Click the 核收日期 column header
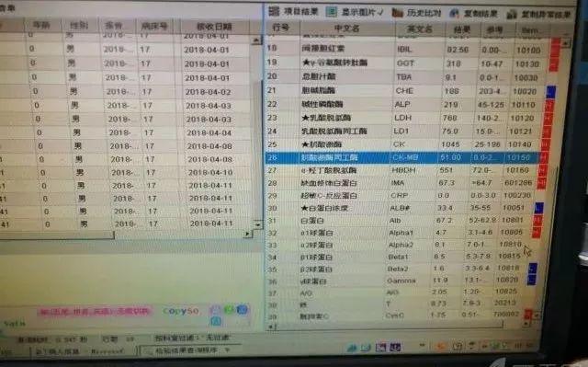588x367 pixels. [214, 27]
